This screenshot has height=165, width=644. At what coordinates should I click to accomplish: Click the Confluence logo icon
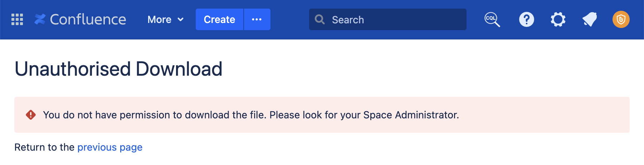coord(40,19)
